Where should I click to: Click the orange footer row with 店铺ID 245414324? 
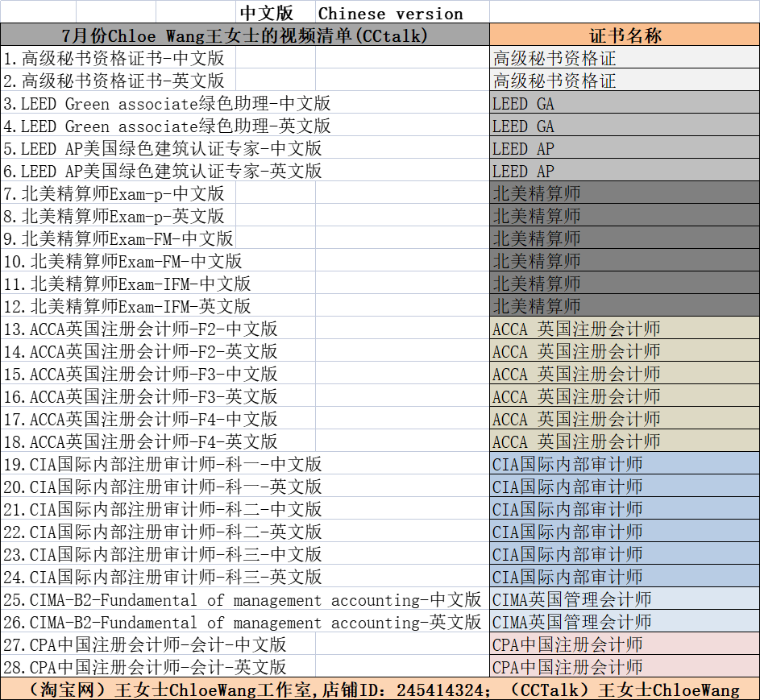point(380,690)
